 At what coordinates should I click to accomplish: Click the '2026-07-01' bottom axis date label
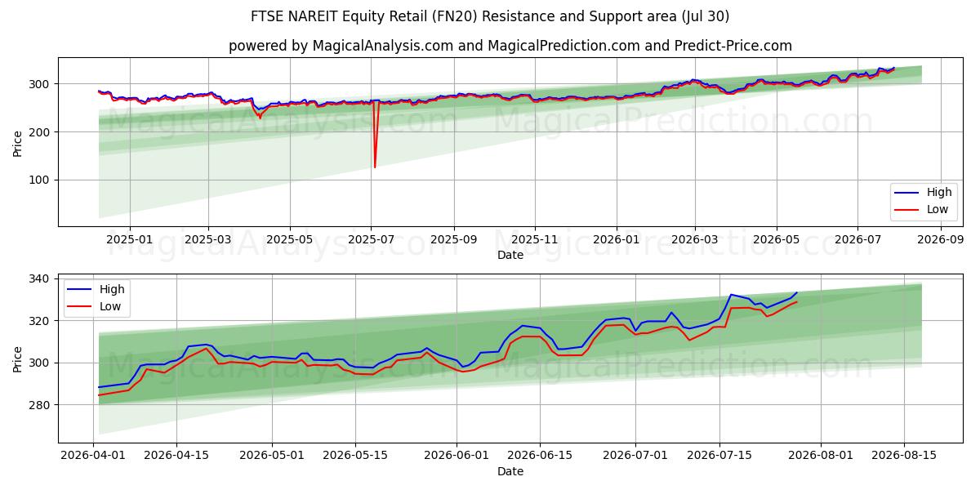click(636, 456)
